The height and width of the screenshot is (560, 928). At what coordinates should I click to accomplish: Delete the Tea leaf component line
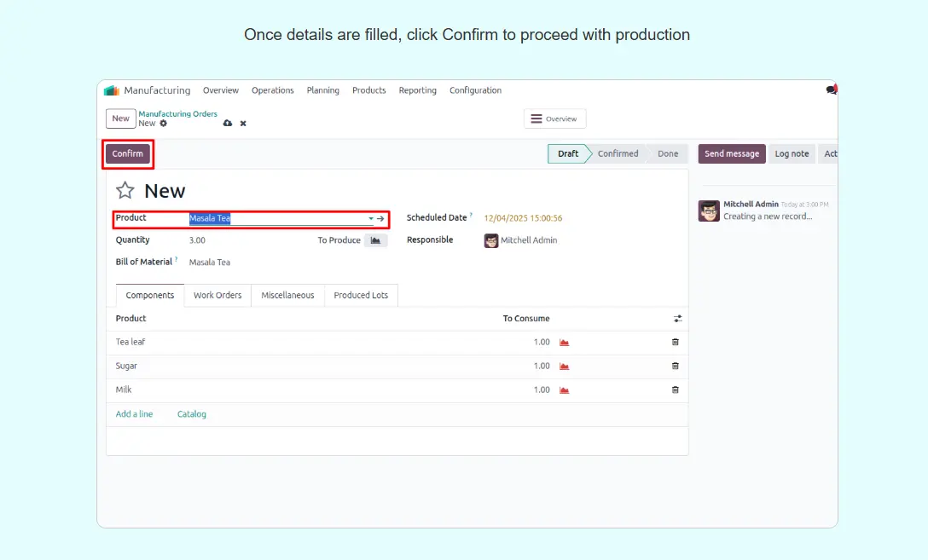(676, 342)
